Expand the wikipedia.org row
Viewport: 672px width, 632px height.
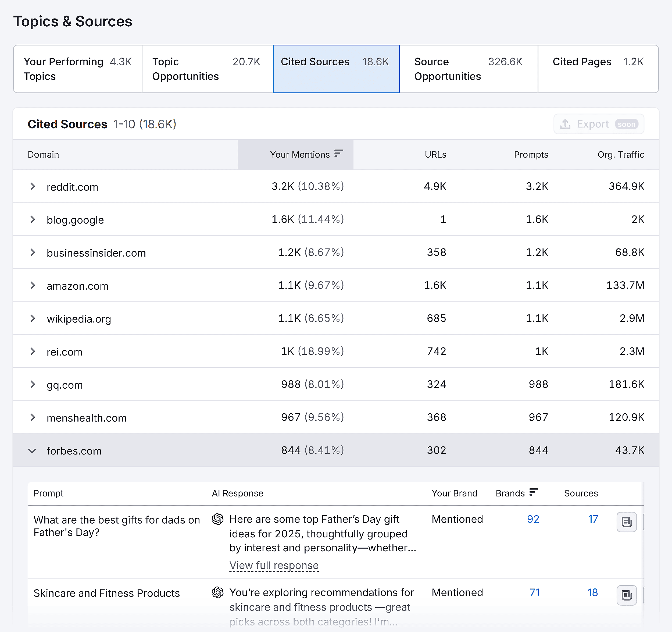(x=33, y=318)
